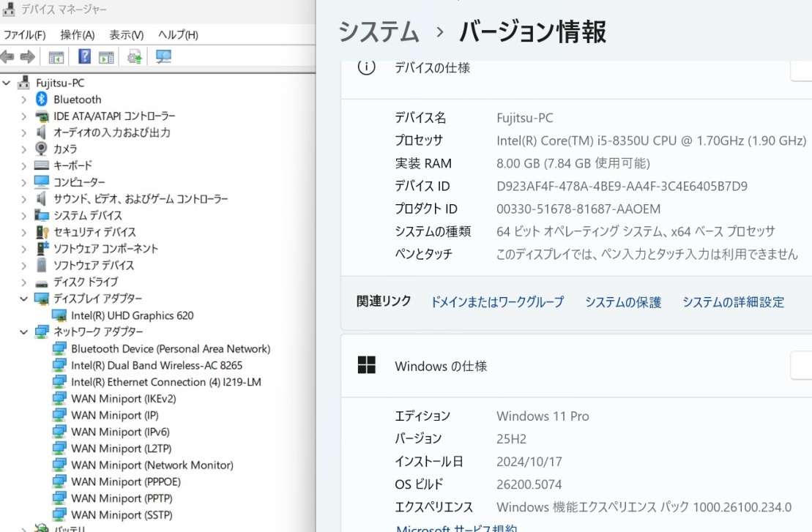Image resolution: width=812 pixels, height=532 pixels.
Task: Click the show/hide console tree toolbar icon
Action: click(56, 57)
